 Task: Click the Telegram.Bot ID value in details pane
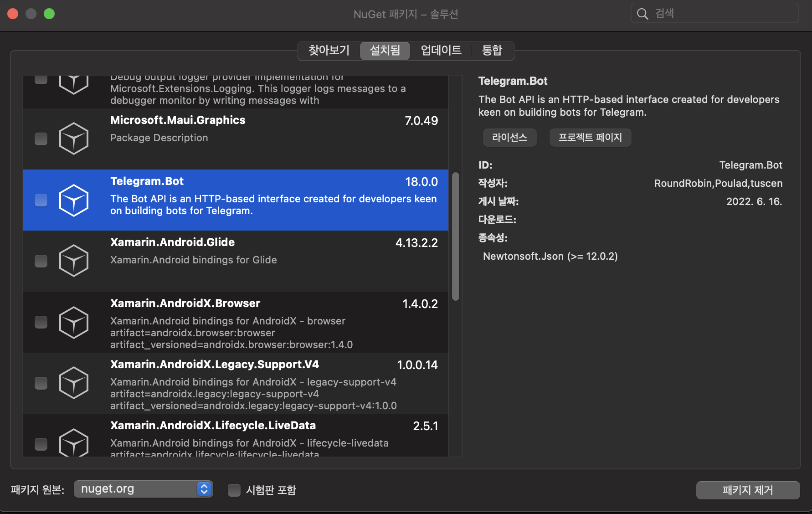pos(750,165)
